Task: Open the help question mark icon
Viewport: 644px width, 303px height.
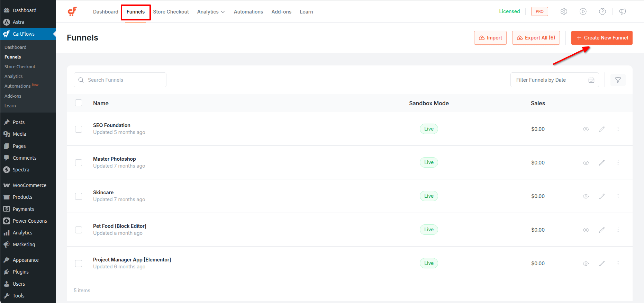Action: tap(602, 11)
